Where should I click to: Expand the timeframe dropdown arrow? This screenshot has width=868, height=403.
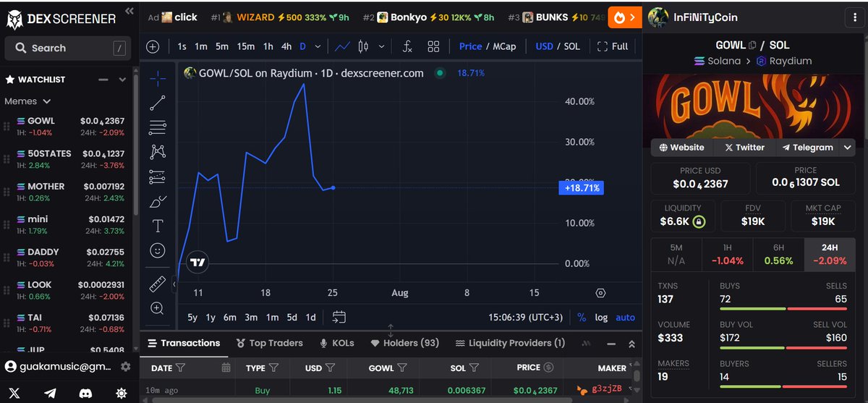[317, 46]
